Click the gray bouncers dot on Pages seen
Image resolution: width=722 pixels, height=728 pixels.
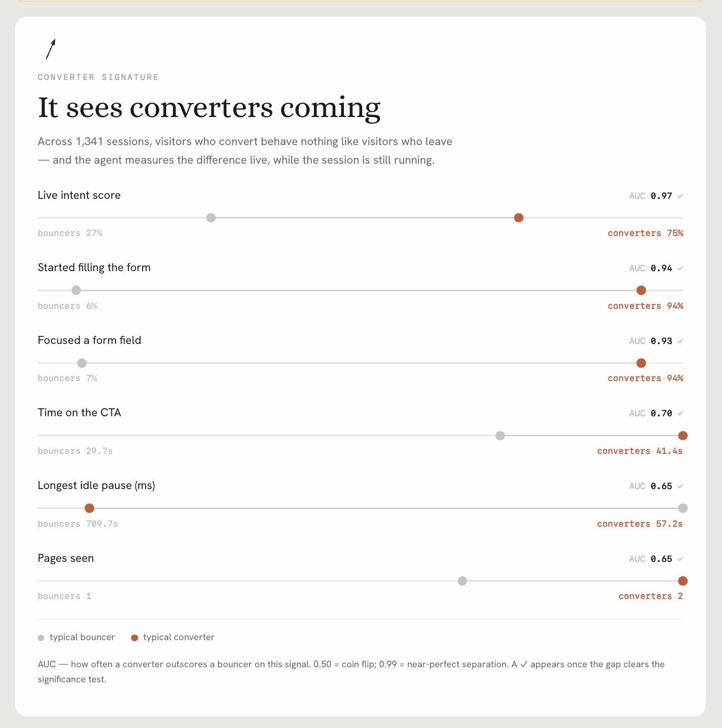tap(462, 581)
